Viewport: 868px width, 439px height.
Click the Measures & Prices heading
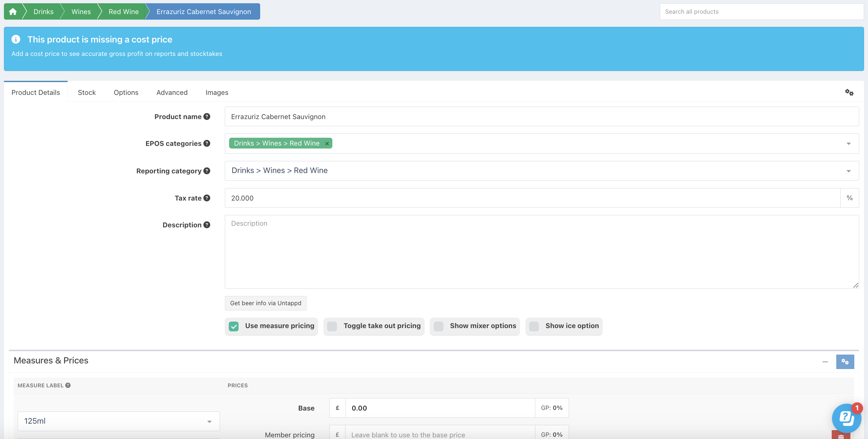51,360
